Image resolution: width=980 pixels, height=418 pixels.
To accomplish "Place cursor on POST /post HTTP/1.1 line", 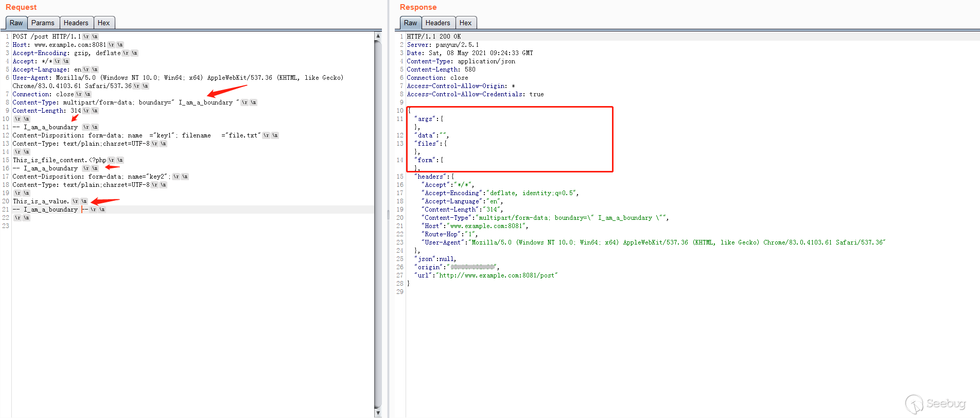I will 46,37.
